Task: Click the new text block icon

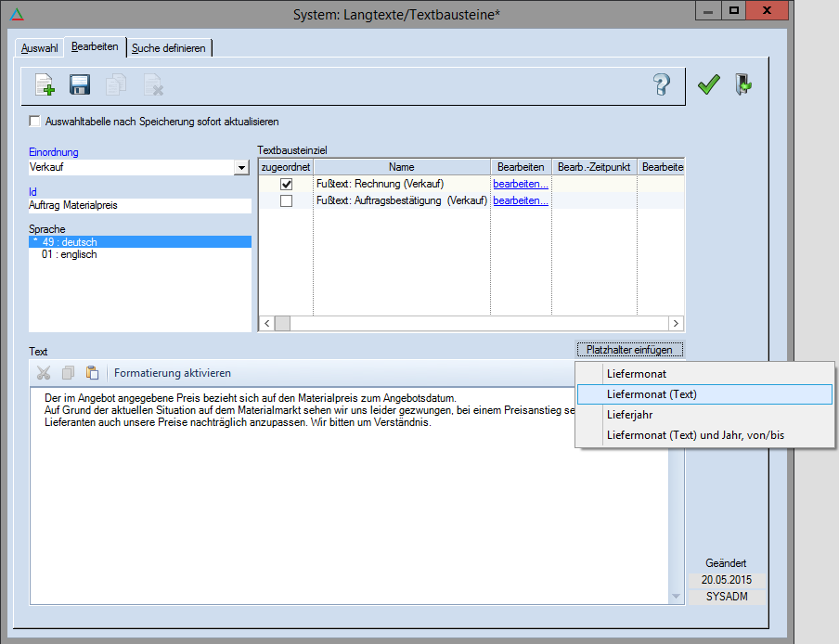Action: point(45,85)
